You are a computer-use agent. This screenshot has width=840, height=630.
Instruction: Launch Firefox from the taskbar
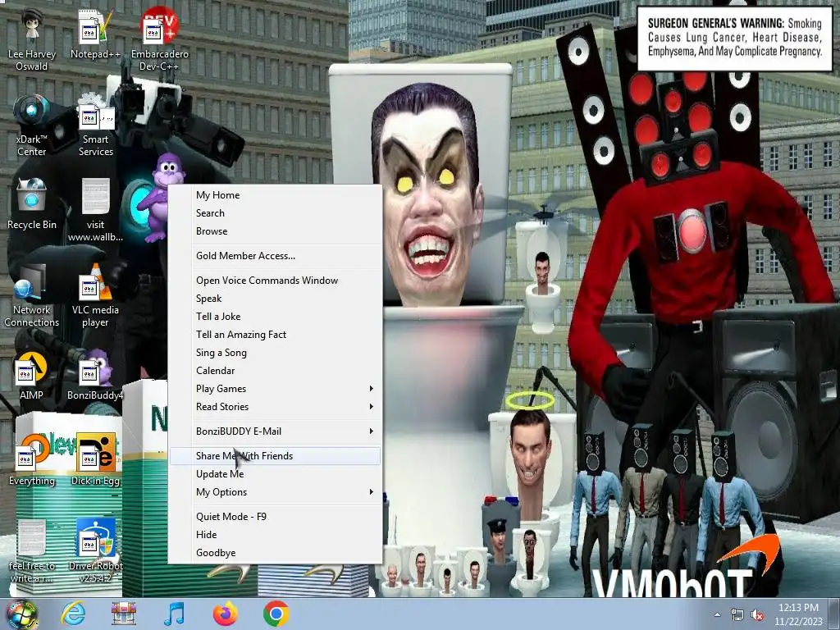225,614
